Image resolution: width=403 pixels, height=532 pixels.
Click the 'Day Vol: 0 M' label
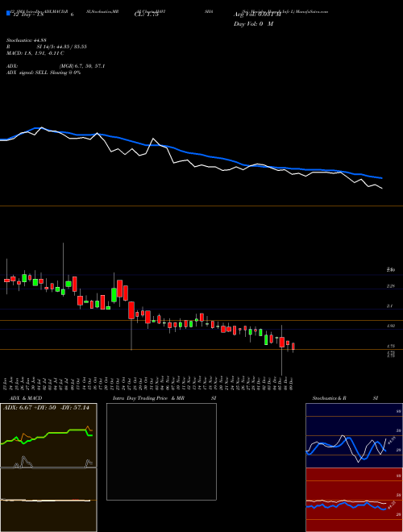[x=253, y=24]
